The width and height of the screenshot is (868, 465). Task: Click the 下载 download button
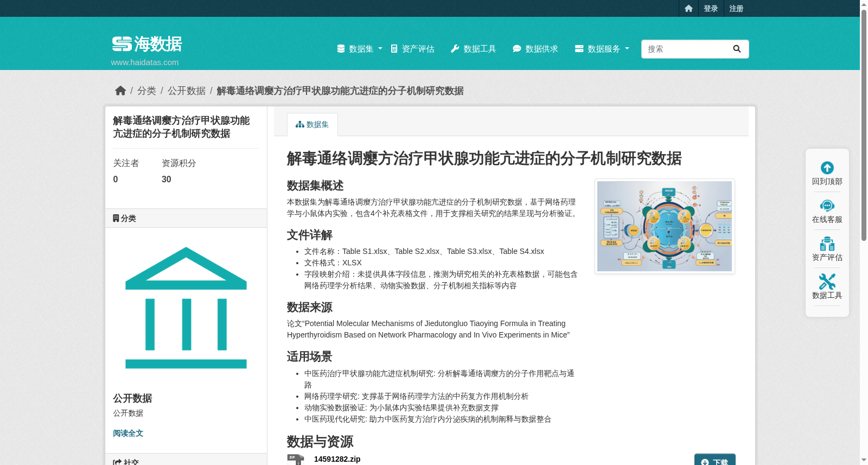click(x=715, y=460)
